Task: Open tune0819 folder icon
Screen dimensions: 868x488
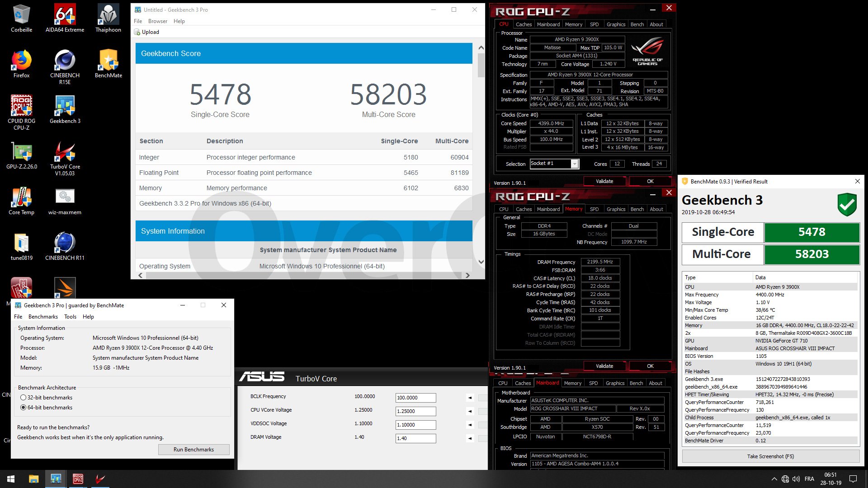Action: pos(21,247)
